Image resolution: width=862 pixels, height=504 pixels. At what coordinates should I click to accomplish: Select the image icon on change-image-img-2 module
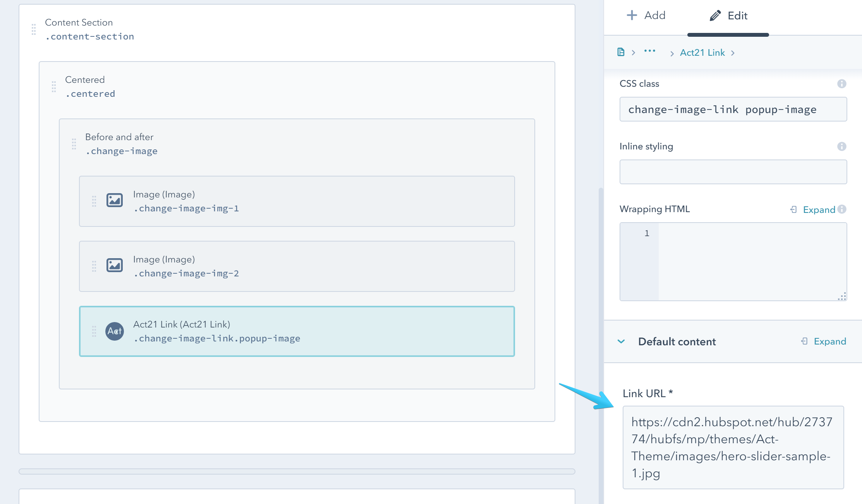(115, 266)
